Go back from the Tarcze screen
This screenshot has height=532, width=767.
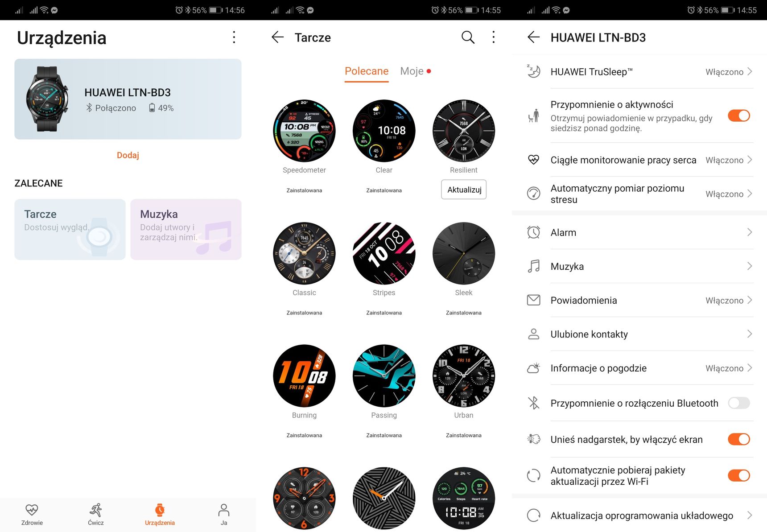pyautogui.click(x=277, y=37)
